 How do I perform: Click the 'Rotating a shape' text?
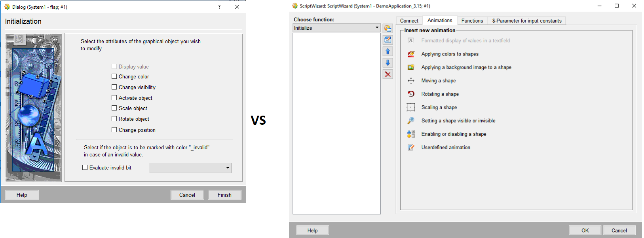pyautogui.click(x=440, y=94)
